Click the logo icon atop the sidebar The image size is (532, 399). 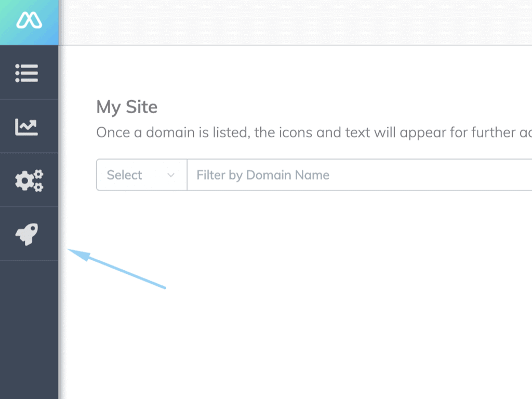tap(29, 20)
